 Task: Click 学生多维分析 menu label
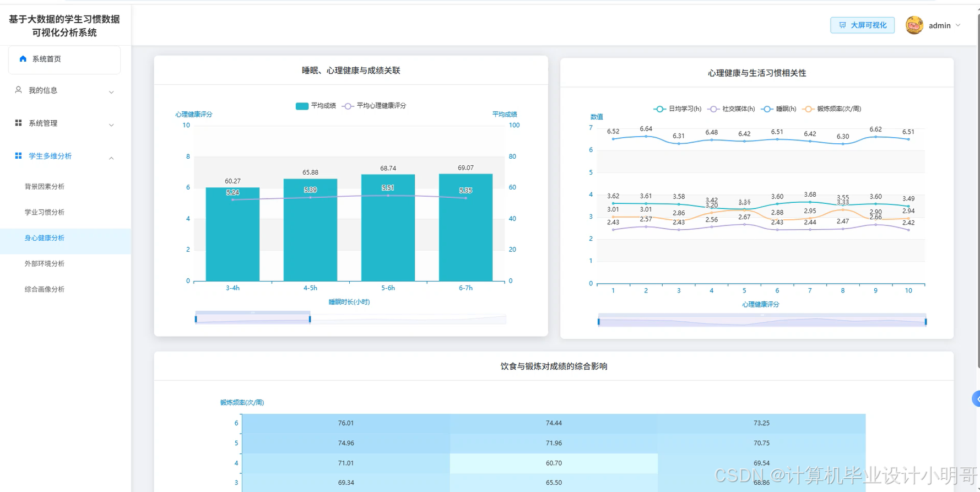[50, 156]
